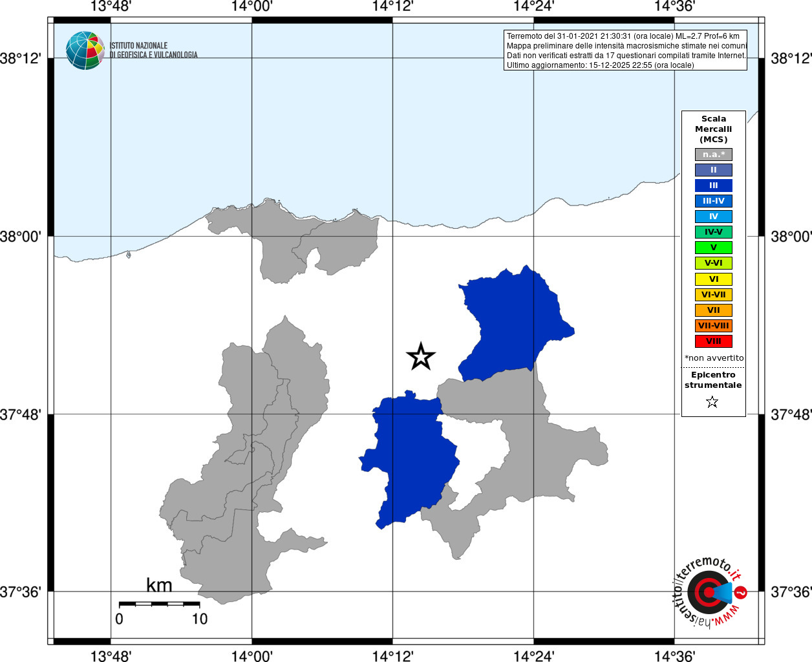Click the earthquake info text box

click(x=626, y=50)
